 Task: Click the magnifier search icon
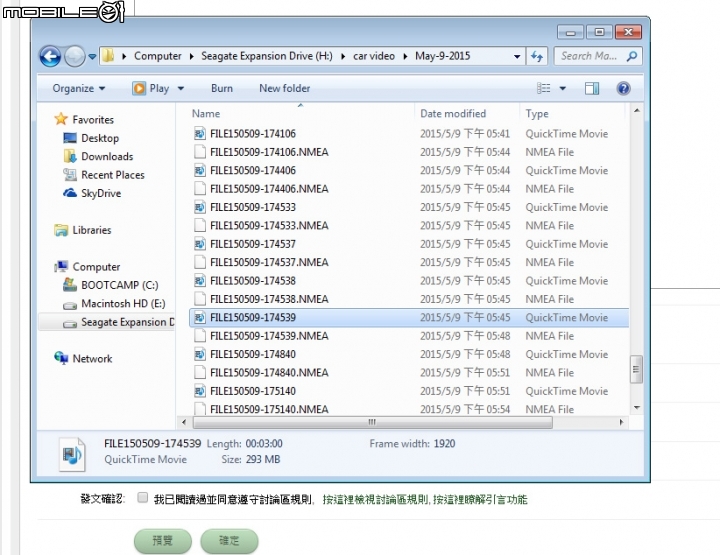tap(632, 56)
